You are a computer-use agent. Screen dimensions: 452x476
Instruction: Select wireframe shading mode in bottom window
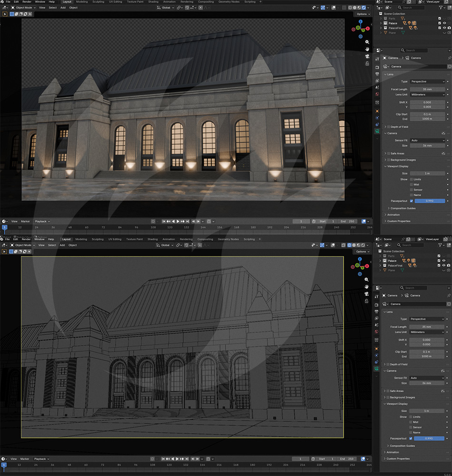click(349, 245)
